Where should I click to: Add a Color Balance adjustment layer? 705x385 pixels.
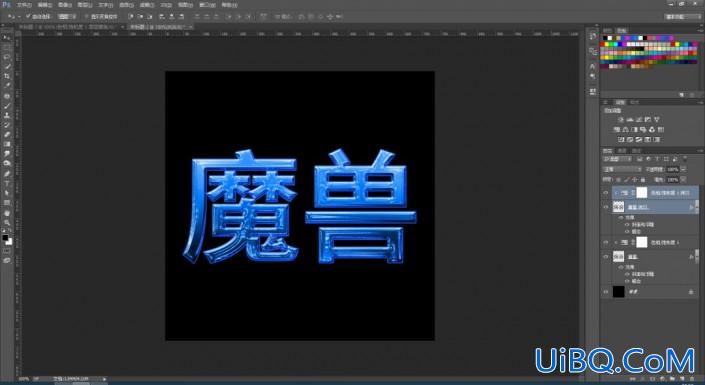pyautogui.click(x=626, y=130)
